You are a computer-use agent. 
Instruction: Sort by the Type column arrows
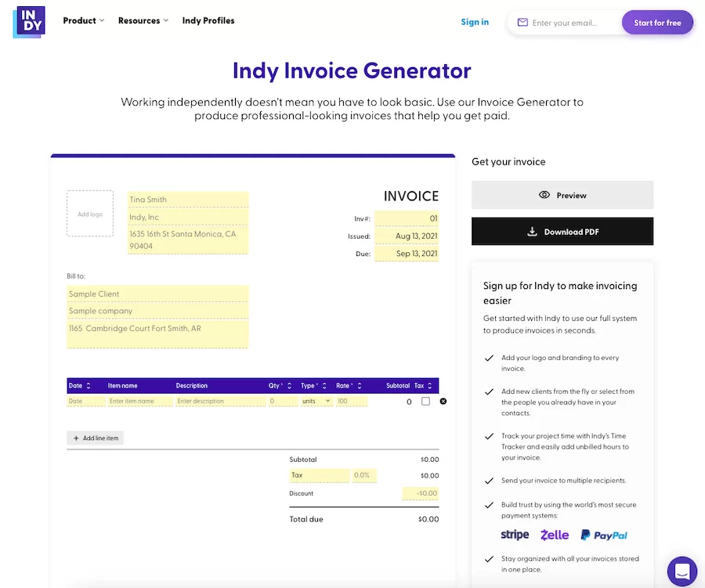(x=324, y=386)
